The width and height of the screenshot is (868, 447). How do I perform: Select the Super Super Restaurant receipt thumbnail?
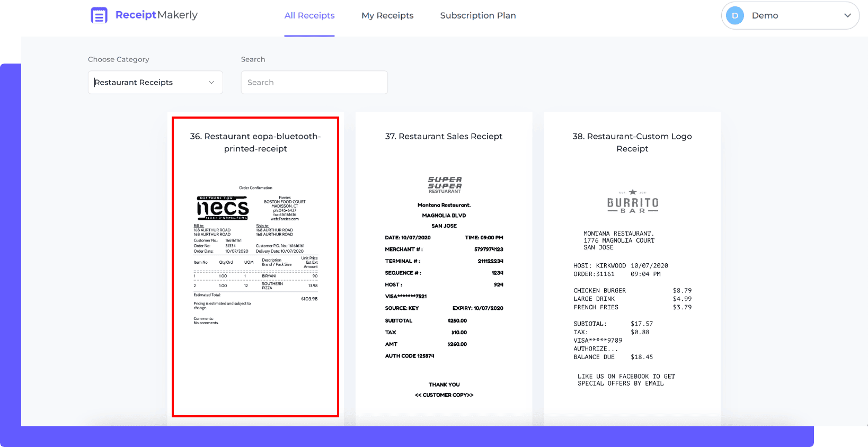[x=444, y=287]
